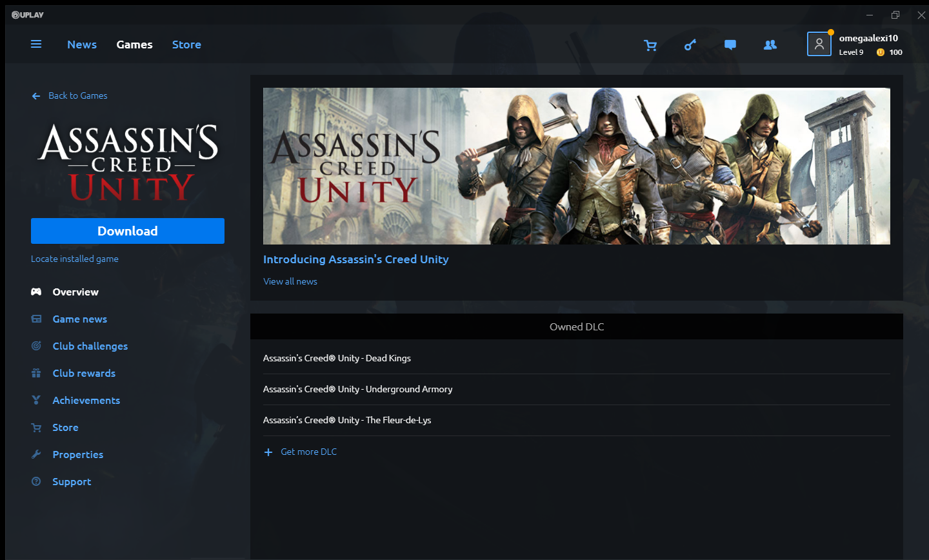Image resolution: width=929 pixels, height=560 pixels.
Task: Click the Support question mark icon
Action: coord(36,482)
